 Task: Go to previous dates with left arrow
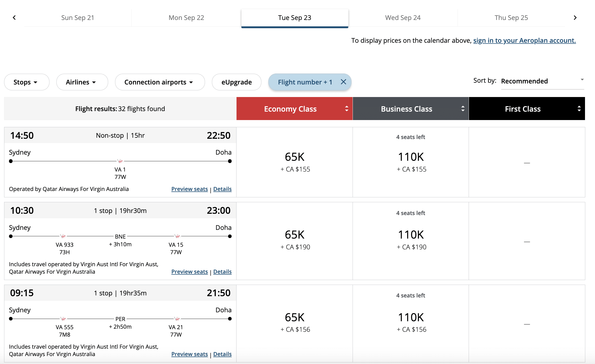(x=14, y=18)
